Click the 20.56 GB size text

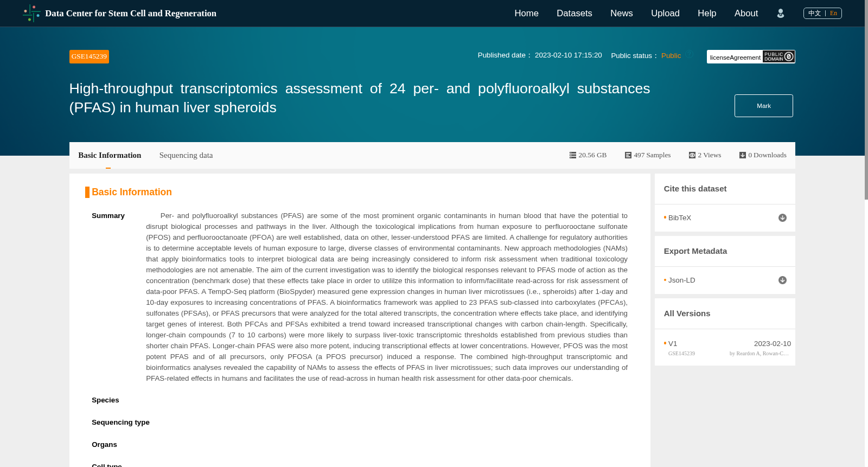(592, 155)
